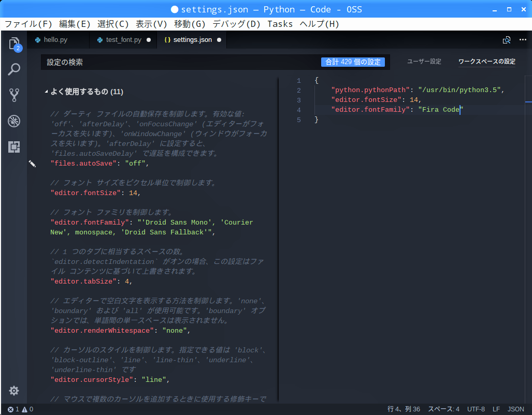Screen dimensions: 532x415
Task: Click the errors and warnings status indicator
Action: 20,409
